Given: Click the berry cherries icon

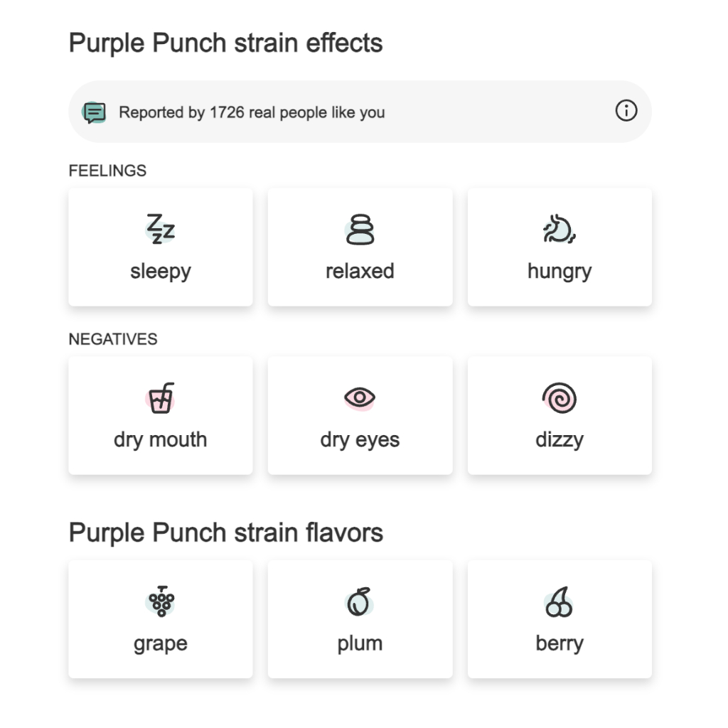Looking at the screenshot, I should pyautogui.click(x=559, y=601).
